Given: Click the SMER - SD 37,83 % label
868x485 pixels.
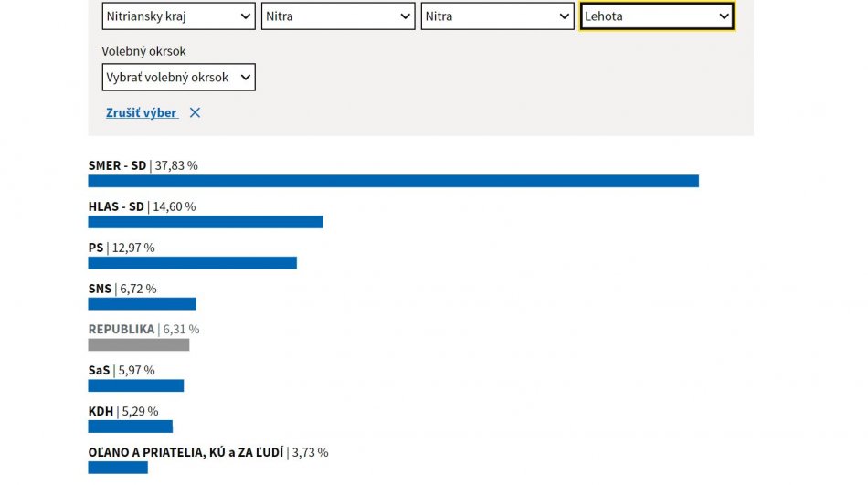Looking at the screenshot, I should click(x=143, y=166).
